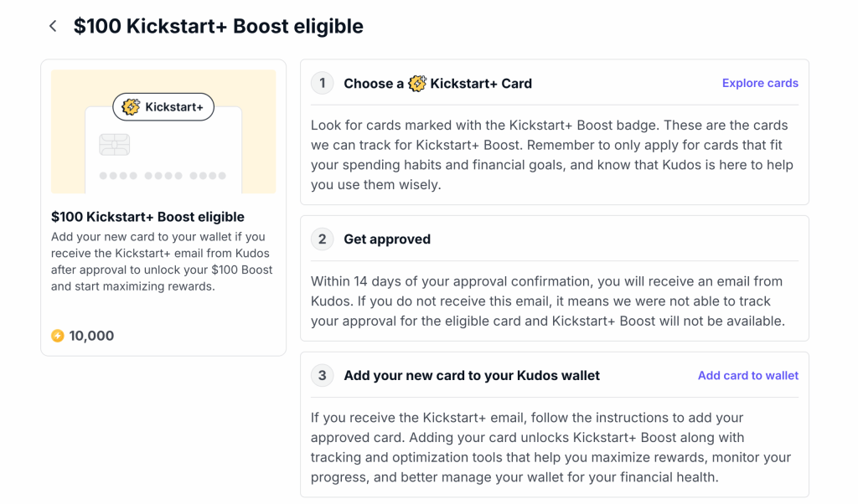This screenshot has width=858, height=504.
Task: Select the 'Get approved' step header
Action: pyautogui.click(x=387, y=239)
